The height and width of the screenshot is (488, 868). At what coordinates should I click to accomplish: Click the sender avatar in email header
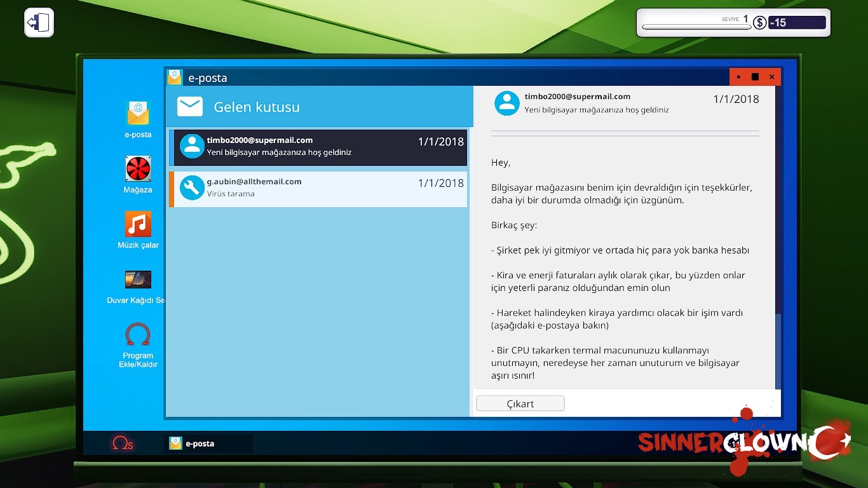coord(506,103)
